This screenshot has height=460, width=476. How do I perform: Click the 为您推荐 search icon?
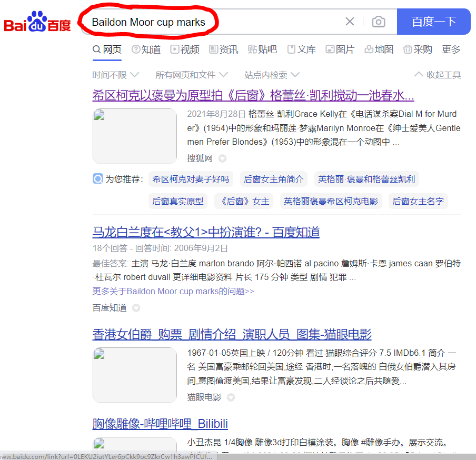point(98,179)
